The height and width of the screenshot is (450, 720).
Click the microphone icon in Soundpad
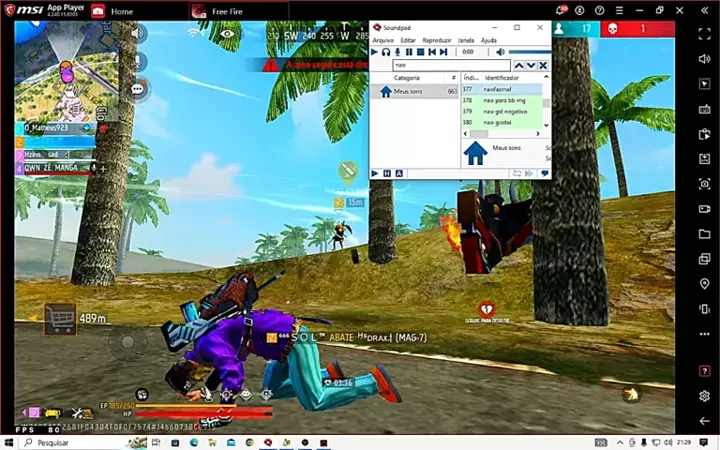(x=397, y=51)
